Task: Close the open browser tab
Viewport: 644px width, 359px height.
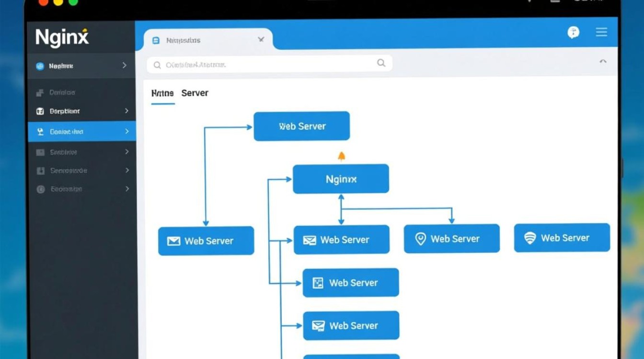Action: (x=261, y=40)
